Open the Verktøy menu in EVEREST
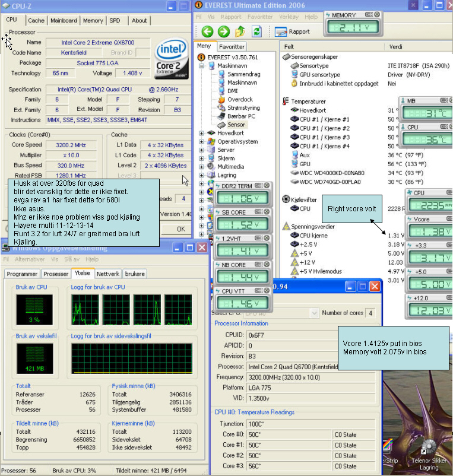This screenshot has height=476, width=453. coord(289,17)
